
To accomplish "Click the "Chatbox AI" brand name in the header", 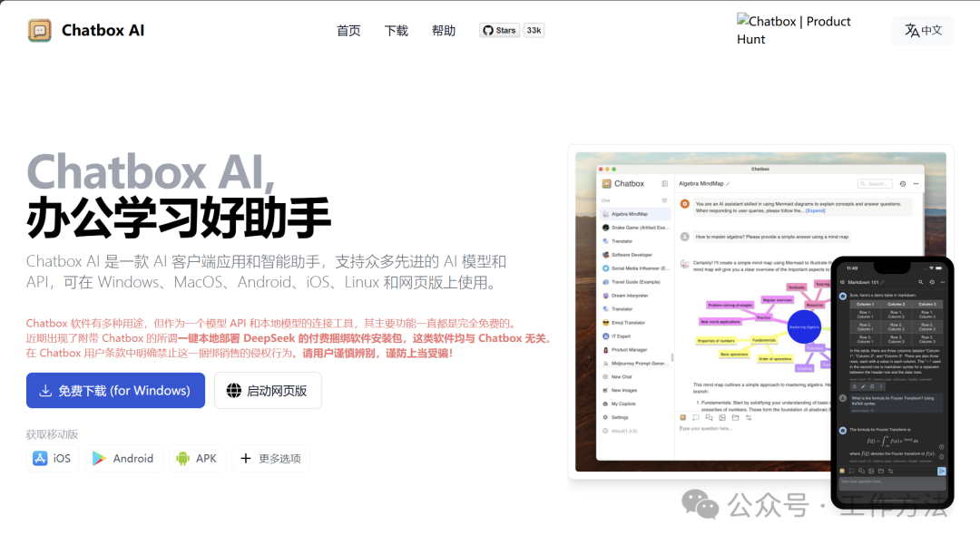I will click(x=103, y=30).
